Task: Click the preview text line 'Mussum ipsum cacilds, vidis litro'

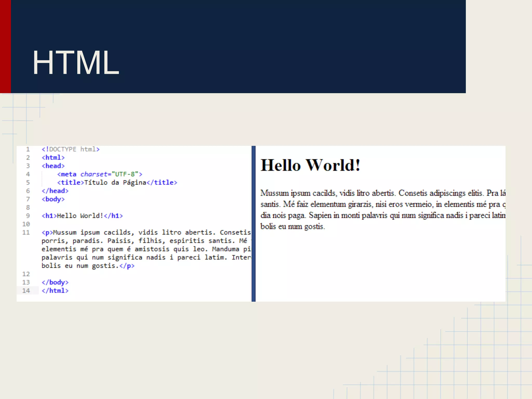Action: coord(383,193)
